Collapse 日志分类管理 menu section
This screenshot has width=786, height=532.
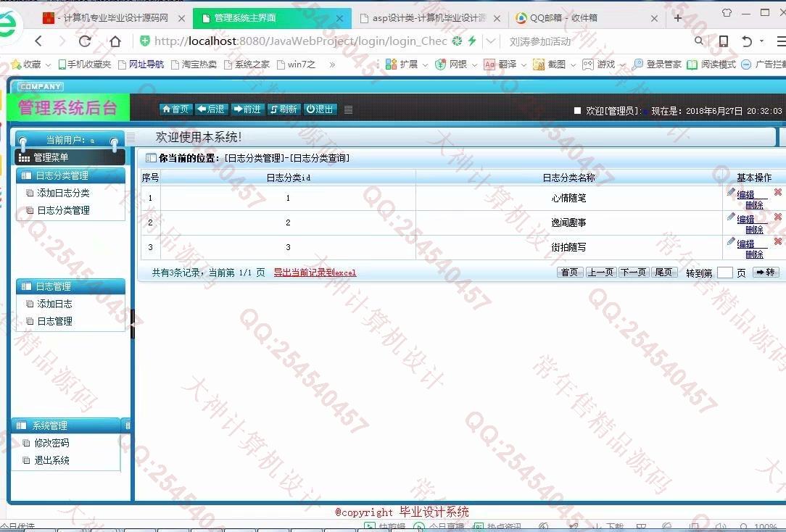(70, 175)
